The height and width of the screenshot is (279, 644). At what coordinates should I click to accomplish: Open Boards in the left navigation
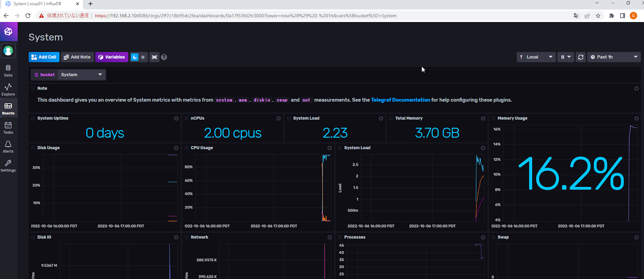(x=8, y=109)
